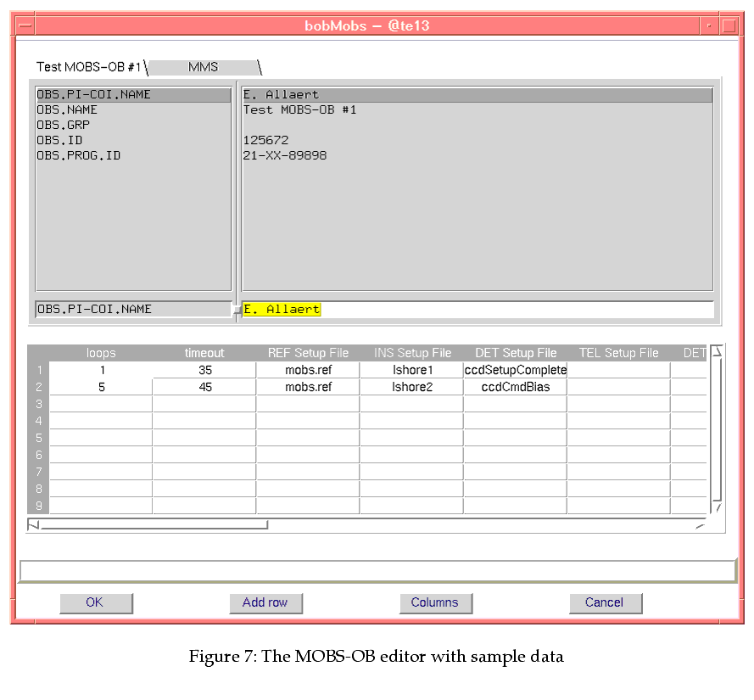The width and height of the screenshot is (754, 700).
Task: Select the Test MOBS-OB #1 value row
Action: [x=477, y=109]
